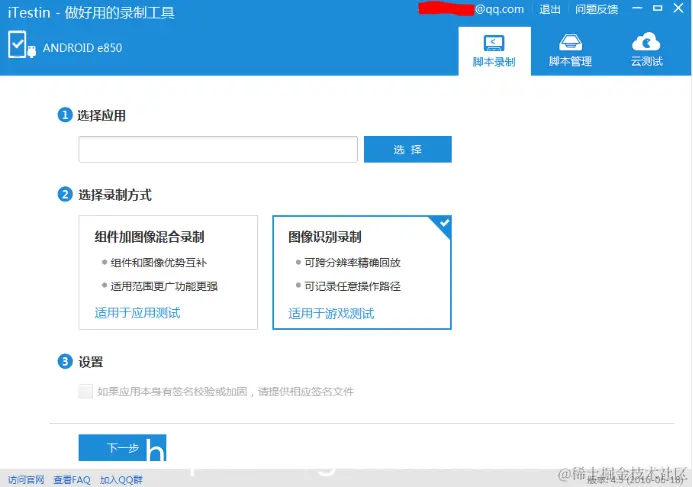Click the ANDROID e850 device name
693x487 pixels.
(82, 48)
